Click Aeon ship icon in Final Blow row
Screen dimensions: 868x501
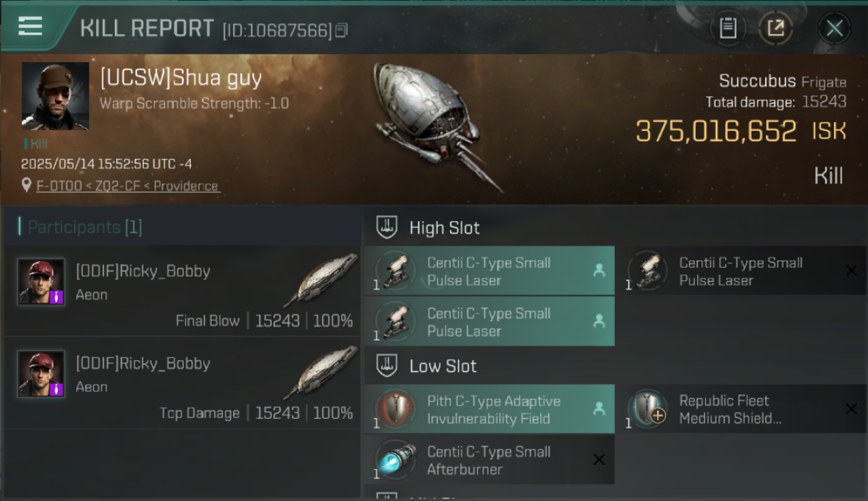point(320,279)
